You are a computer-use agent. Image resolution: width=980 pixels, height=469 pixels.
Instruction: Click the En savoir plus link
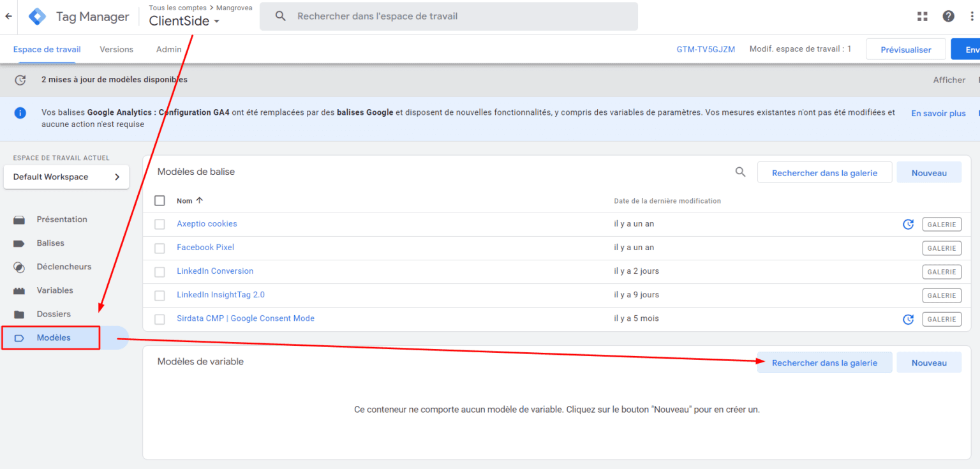939,113
